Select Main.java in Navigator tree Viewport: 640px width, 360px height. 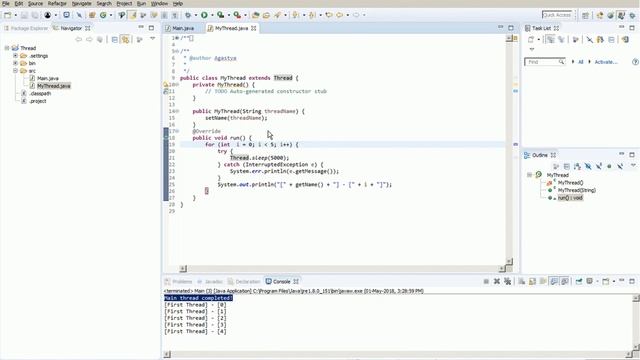(48, 78)
